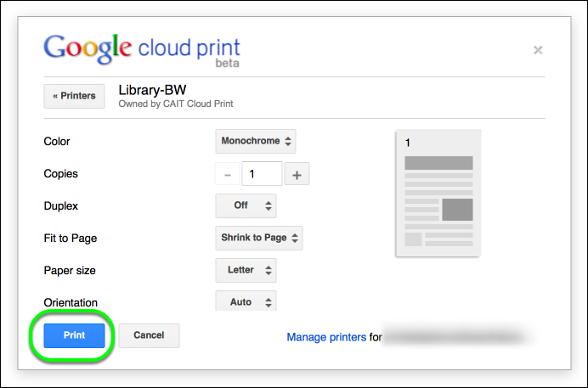Click the blue Print button

click(x=74, y=335)
